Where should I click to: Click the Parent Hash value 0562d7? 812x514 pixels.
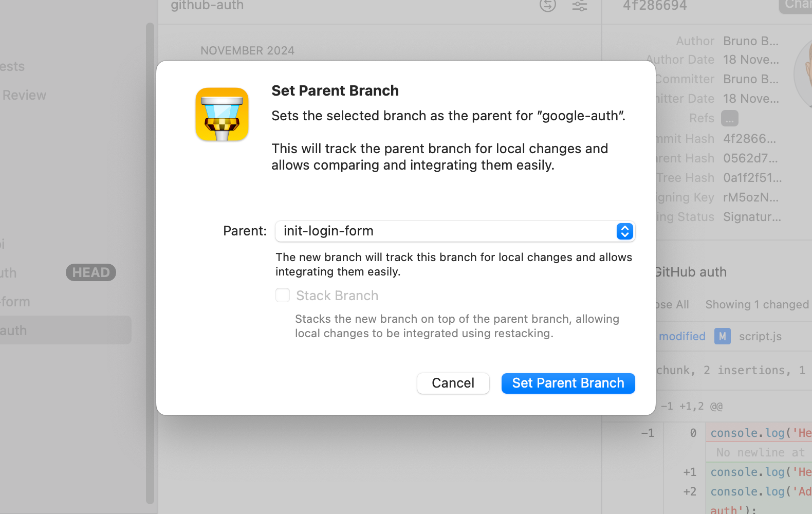(751, 158)
